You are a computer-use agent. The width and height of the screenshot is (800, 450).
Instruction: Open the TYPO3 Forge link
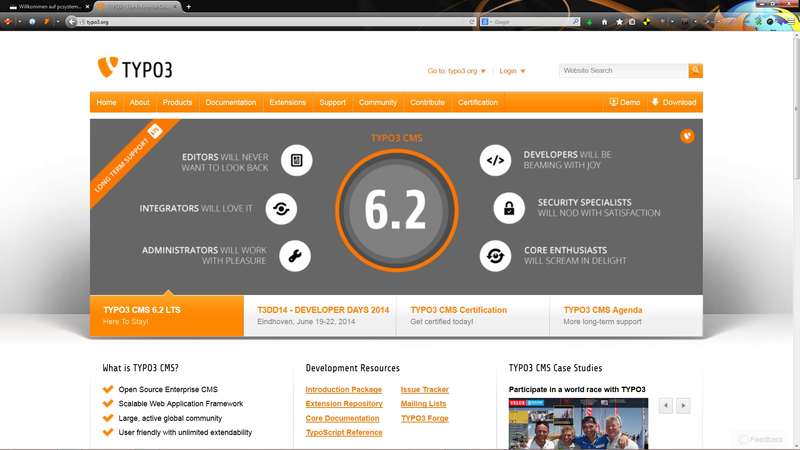click(424, 418)
